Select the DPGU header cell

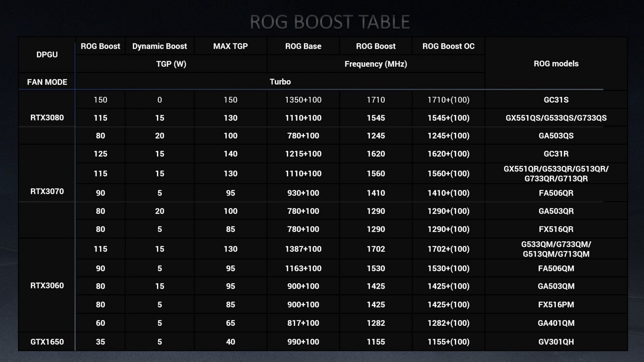pos(47,55)
